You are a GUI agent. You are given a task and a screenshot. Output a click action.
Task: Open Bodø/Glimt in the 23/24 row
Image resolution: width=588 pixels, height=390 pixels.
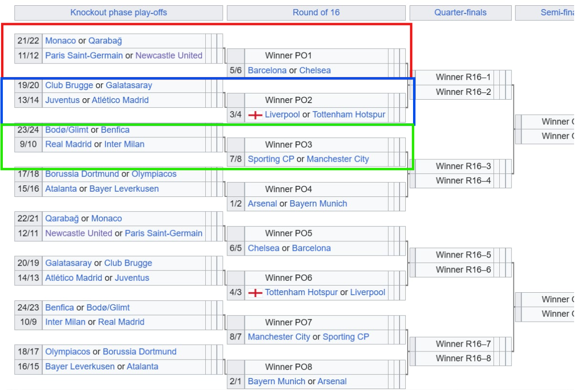coord(67,130)
